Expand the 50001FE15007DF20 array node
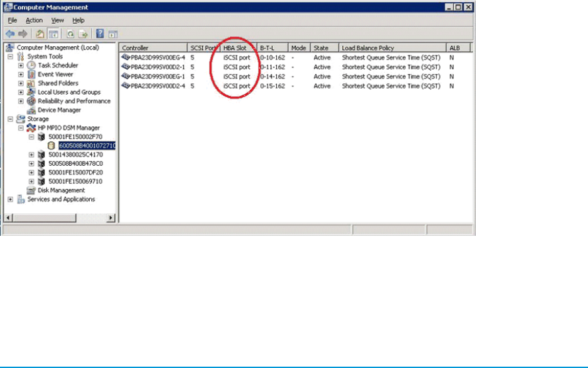The height and width of the screenshot is (368, 588). 32,172
